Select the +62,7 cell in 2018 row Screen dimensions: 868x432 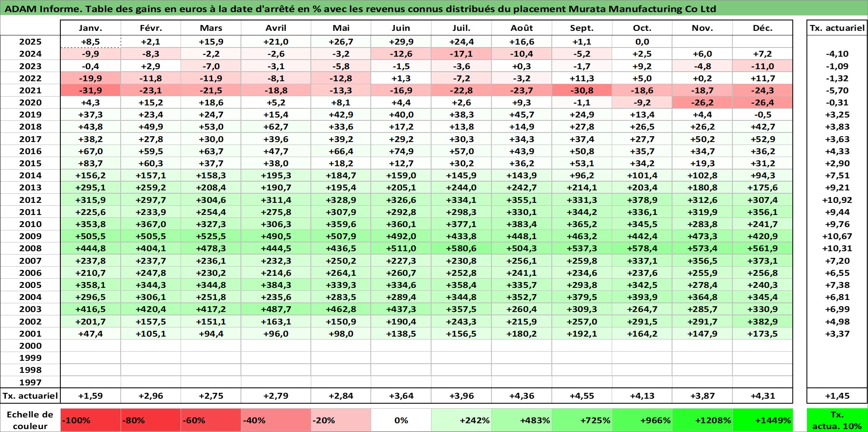click(x=276, y=127)
